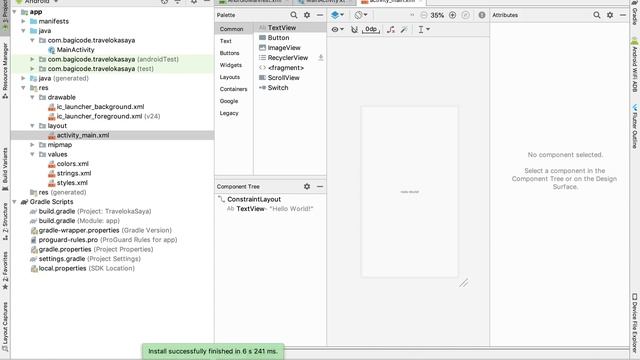
Task: Open the guidelines dropdown
Action: pyautogui.click(x=424, y=29)
